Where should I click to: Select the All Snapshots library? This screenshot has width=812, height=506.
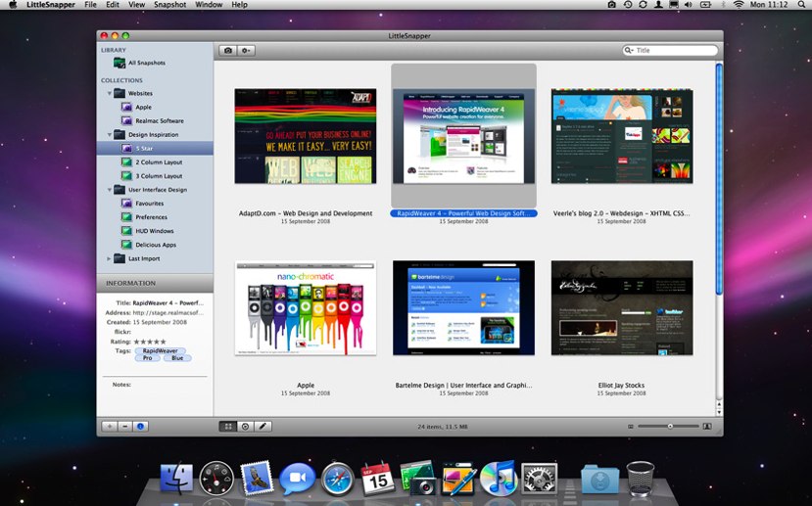pos(146,63)
